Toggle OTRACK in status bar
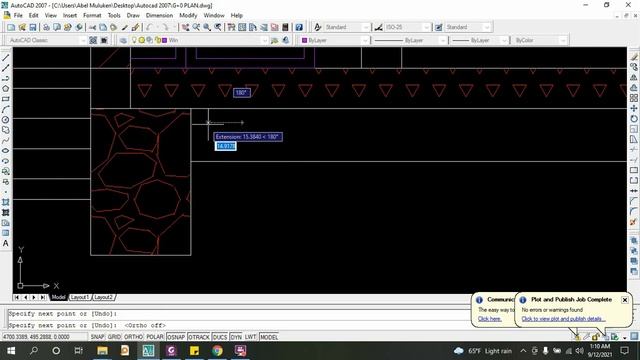This screenshot has height=360, width=640. pyautogui.click(x=199, y=337)
